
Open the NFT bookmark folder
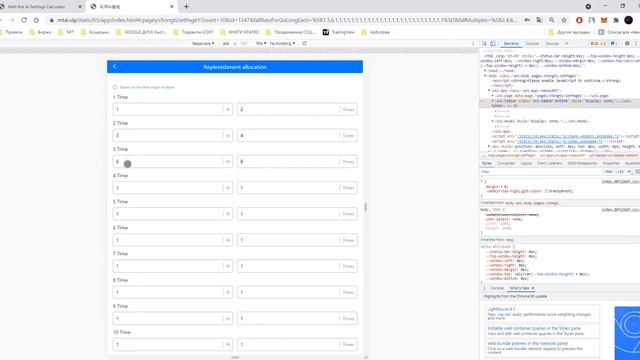pos(66,32)
